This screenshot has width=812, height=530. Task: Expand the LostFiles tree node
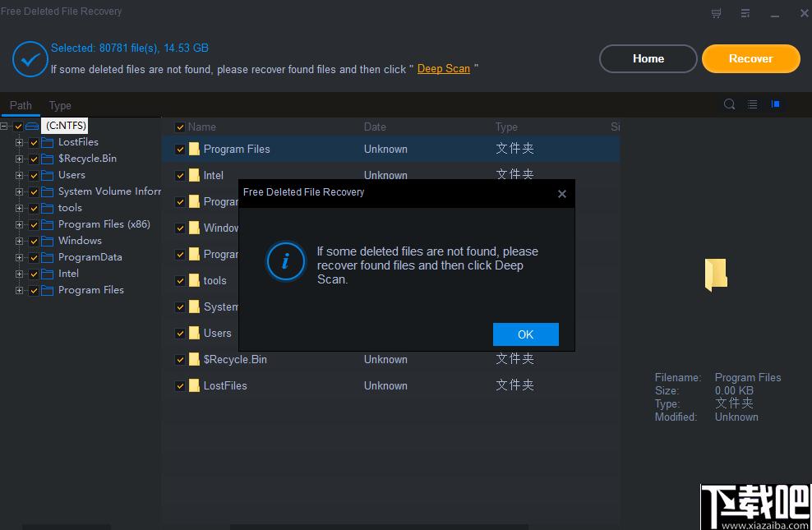(x=19, y=142)
